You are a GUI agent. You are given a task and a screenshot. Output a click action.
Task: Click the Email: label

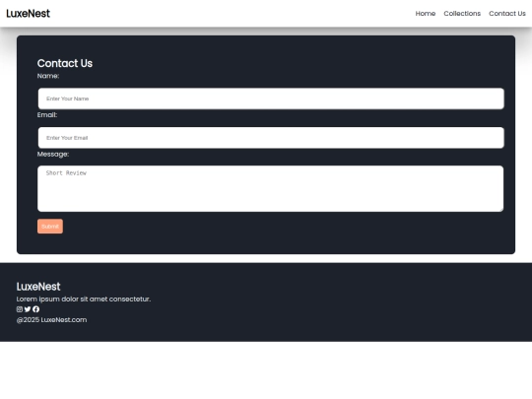coord(47,115)
